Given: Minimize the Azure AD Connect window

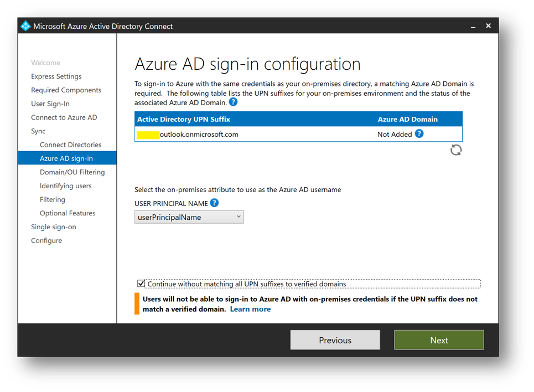Looking at the screenshot, I should pyautogui.click(x=474, y=26).
